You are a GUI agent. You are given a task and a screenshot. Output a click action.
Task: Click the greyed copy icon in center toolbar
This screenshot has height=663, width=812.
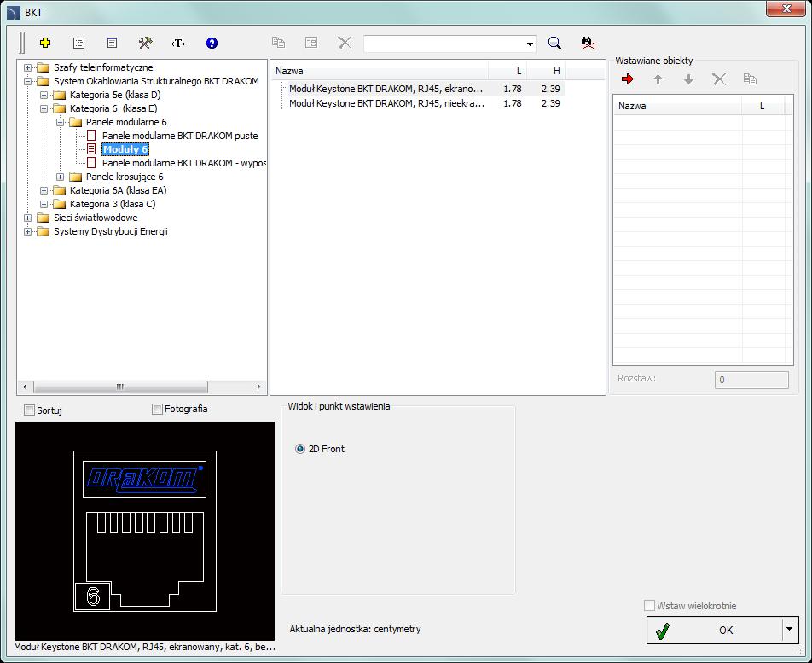[279, 43]
